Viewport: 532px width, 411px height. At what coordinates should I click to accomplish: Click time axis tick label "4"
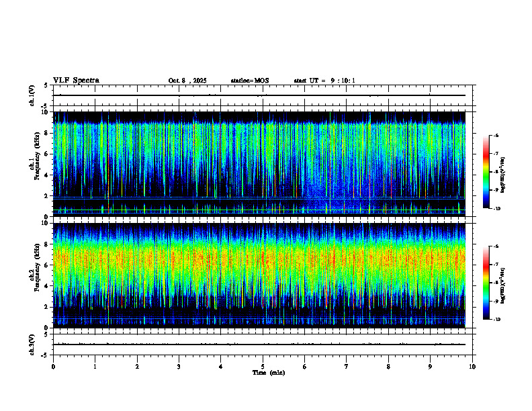(x=220, y=367)
